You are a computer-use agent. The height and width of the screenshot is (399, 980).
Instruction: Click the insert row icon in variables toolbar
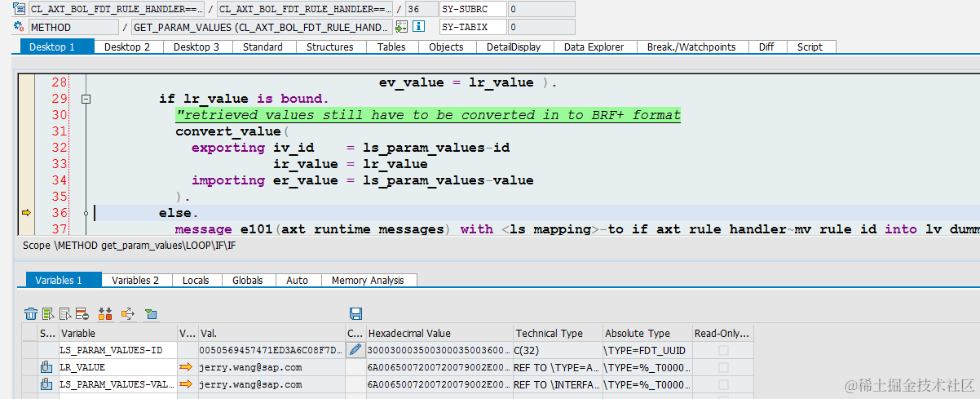pyautogui.click(x=48, y=313)
